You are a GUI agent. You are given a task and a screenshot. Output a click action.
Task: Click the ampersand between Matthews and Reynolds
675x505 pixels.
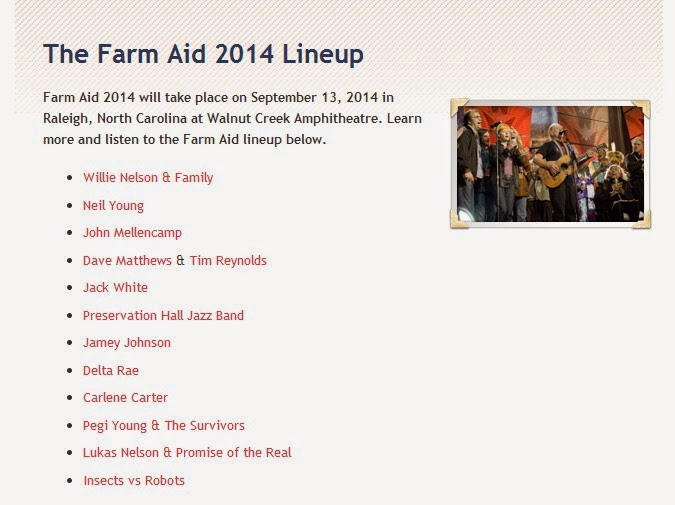point(181,261)
